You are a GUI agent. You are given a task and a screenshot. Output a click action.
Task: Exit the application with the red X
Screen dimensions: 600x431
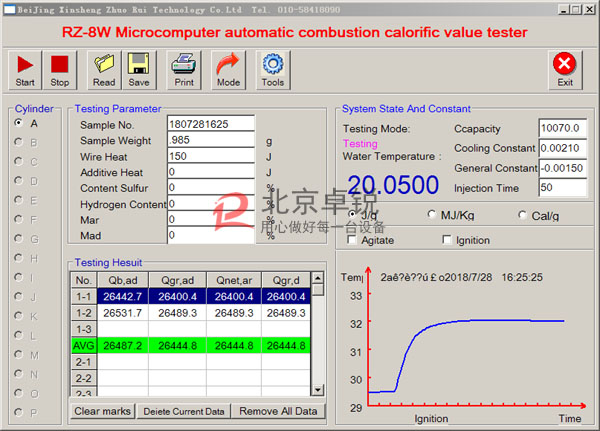565,70
